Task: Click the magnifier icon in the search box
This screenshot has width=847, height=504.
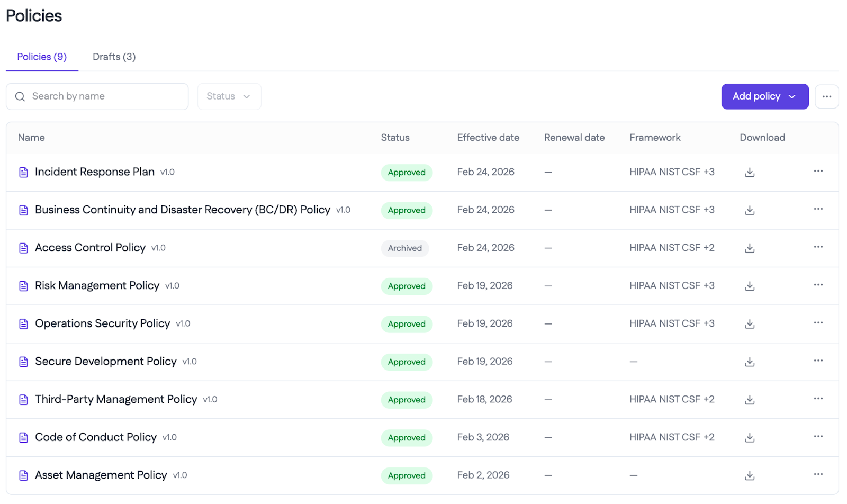Action: [20, 96]
